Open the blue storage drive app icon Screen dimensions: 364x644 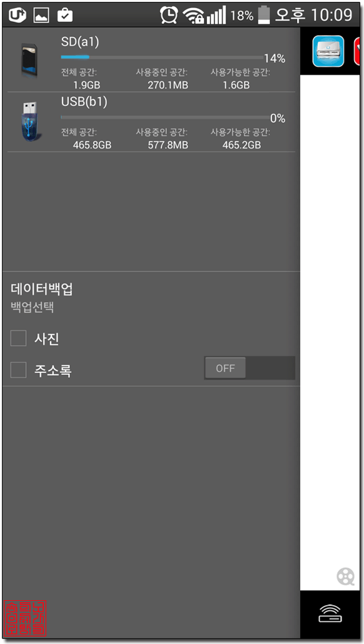328,51
